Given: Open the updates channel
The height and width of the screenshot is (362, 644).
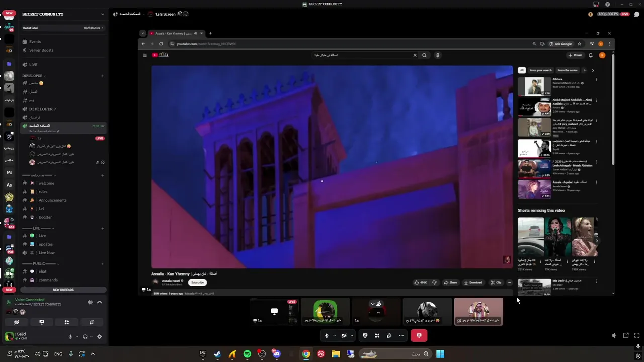Looking at the screenshot, I should pyautogui.click(x=63, y=244).
